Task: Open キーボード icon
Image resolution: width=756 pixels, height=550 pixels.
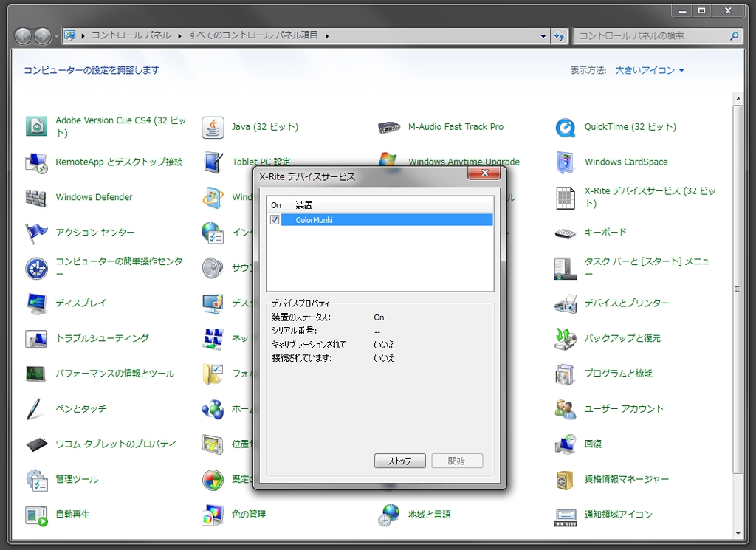Action: point(565,233)
